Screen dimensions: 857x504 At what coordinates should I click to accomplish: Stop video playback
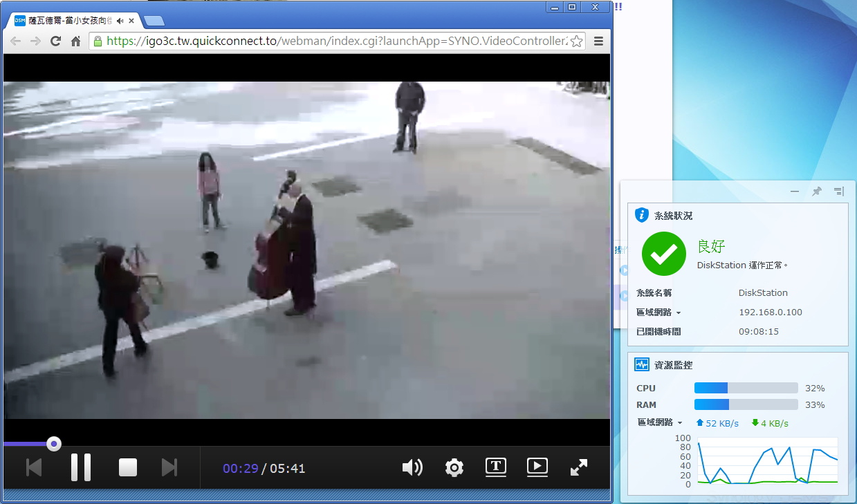pos(128,467)
